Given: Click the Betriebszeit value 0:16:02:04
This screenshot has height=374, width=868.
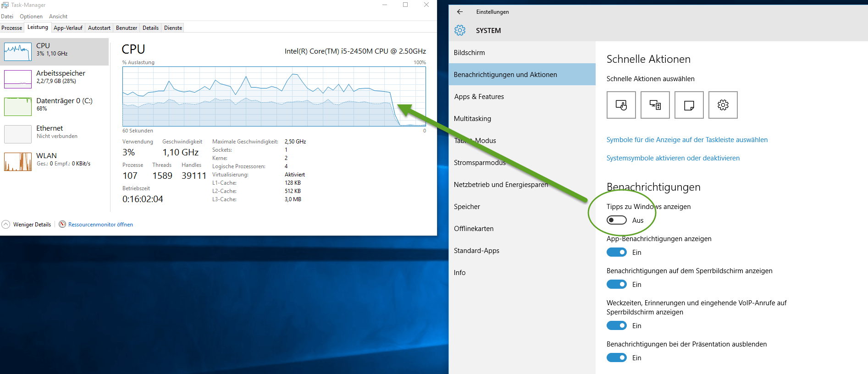Looking at the screenshot, I should (143, 199).
